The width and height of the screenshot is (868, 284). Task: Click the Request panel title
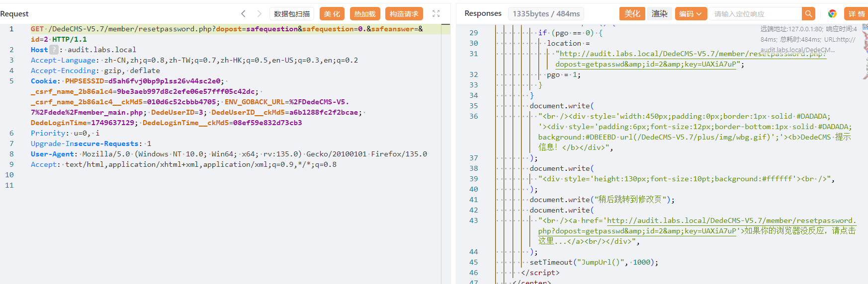14,14
